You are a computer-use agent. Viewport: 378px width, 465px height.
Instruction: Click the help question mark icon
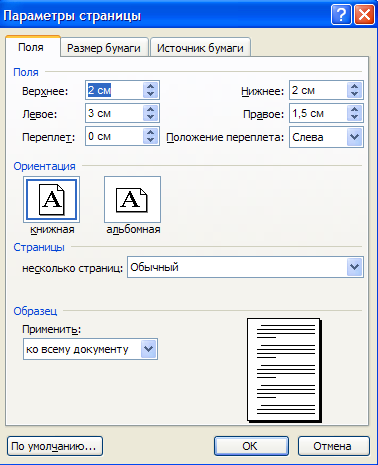click(341, 15)
